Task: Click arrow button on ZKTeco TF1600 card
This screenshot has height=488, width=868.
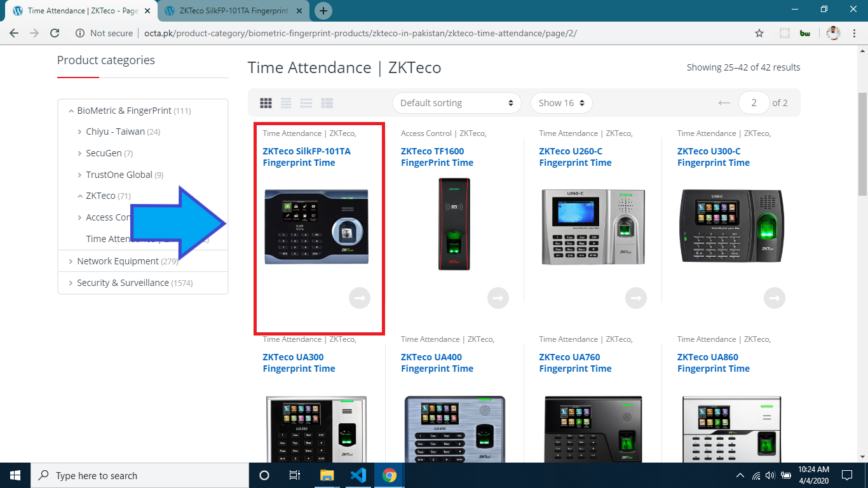Action: click(498, 297)
